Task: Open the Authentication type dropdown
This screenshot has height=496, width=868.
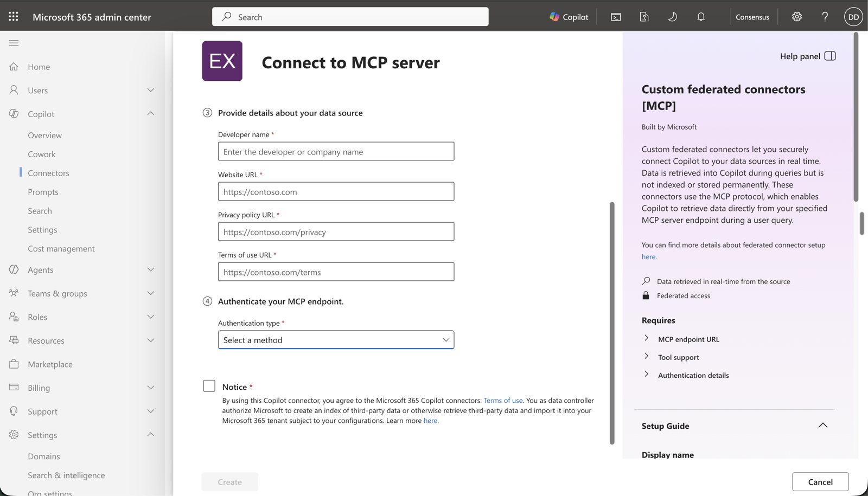Action: 336,340
